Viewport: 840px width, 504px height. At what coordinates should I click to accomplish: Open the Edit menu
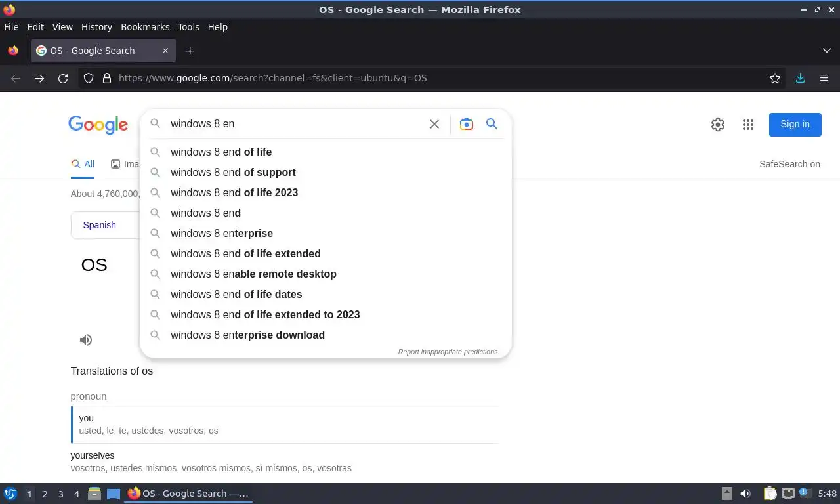coord(35,27)
